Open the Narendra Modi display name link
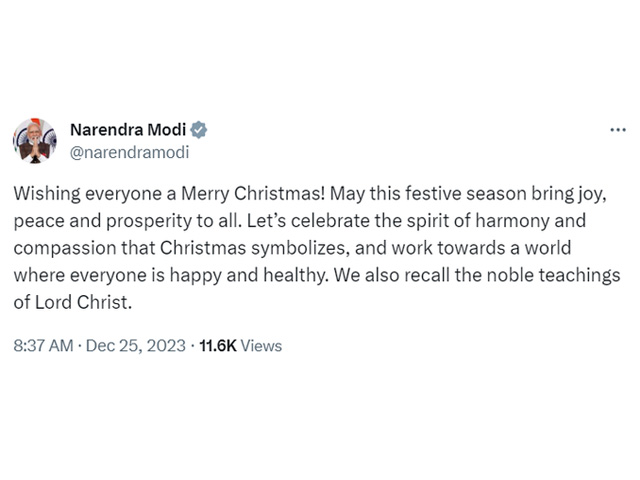Viewport: 640px width, 480px height. [x=128, y=130]
